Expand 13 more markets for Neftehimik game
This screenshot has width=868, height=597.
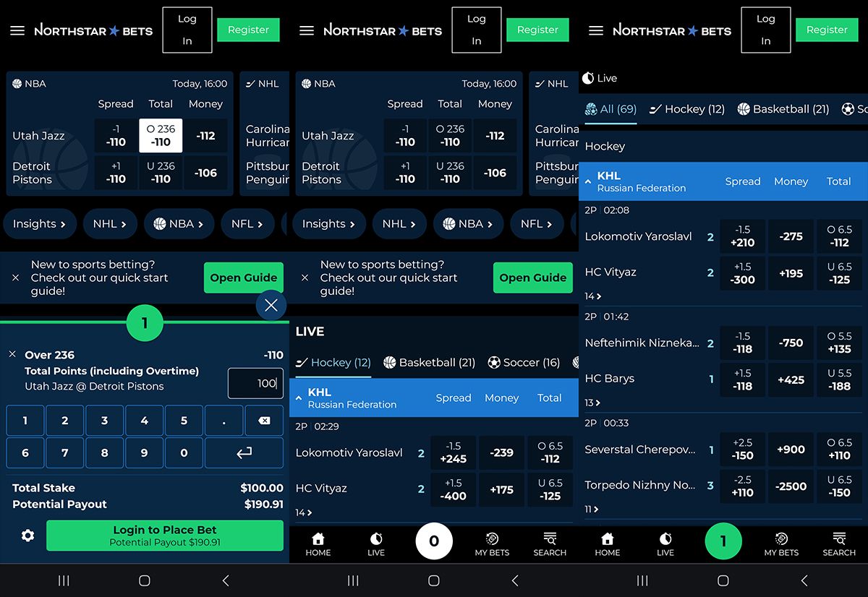pyautogui.click(x=593, y=403)
